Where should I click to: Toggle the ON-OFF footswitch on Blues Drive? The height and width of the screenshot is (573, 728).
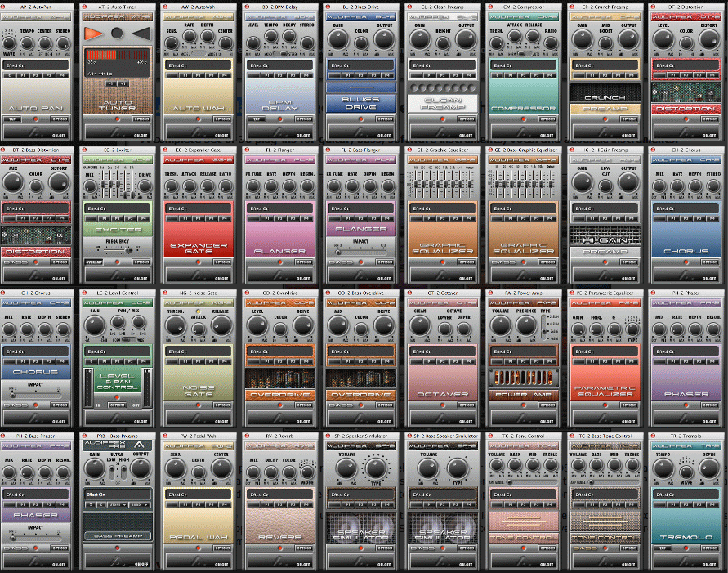tap(361, 132)
